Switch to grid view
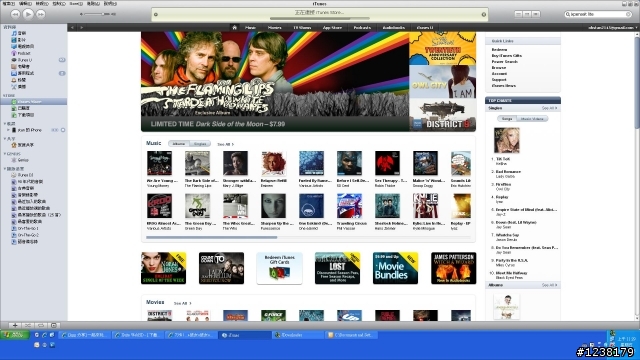This screenshot has width=640, height=360. click(x=527, y=14)
